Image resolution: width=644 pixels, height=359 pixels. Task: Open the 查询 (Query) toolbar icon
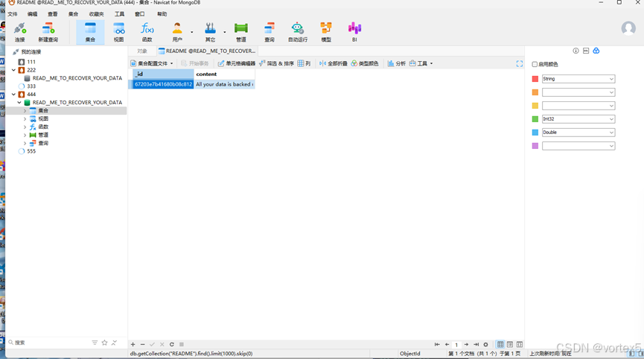[x=270, y=32]
